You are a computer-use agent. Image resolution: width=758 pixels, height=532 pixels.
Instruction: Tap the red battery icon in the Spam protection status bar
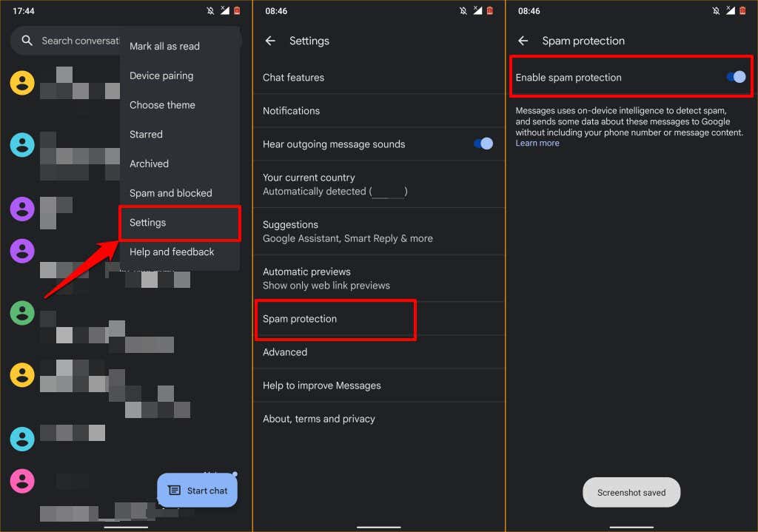742,10
